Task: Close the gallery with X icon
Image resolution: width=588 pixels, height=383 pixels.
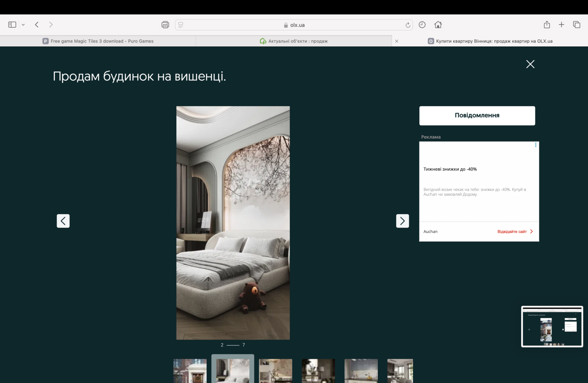Action: (530, 64)
